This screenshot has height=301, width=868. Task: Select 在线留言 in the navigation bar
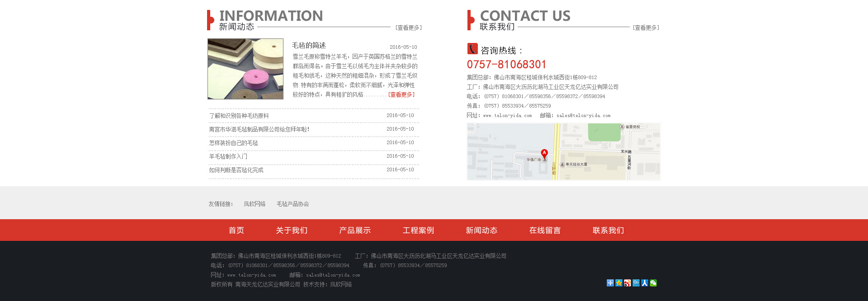coord(545,230)
